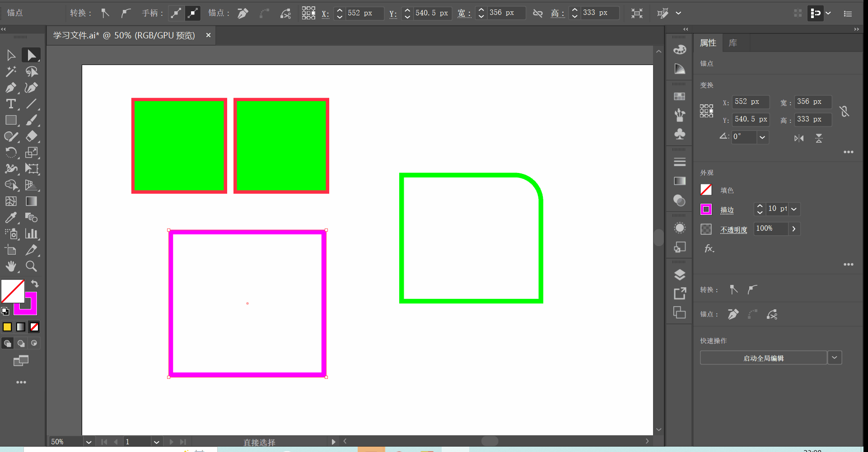This screenshot has width=868, height=452.
Task: Select the Rotate tool
Action: pos(11,153)
